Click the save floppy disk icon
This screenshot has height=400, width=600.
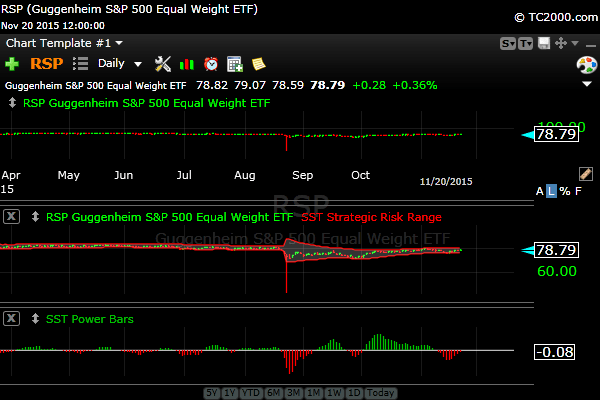pos(544,44)
